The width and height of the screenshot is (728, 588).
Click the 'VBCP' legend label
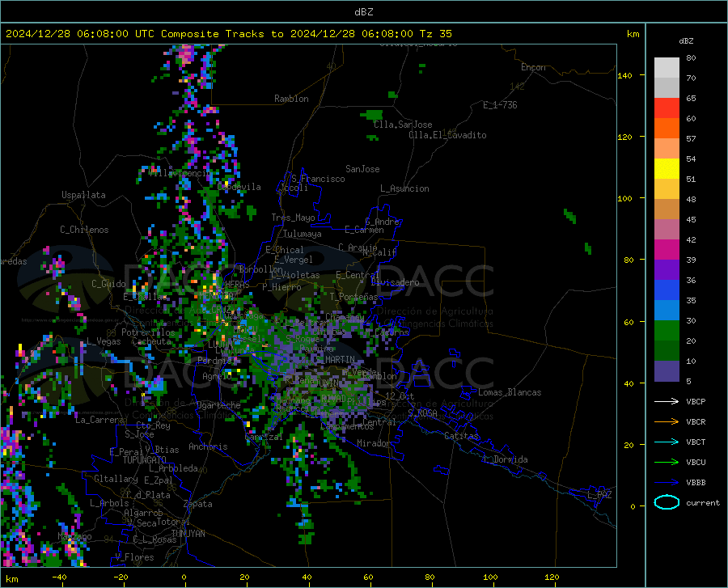[x=696, y=401]
